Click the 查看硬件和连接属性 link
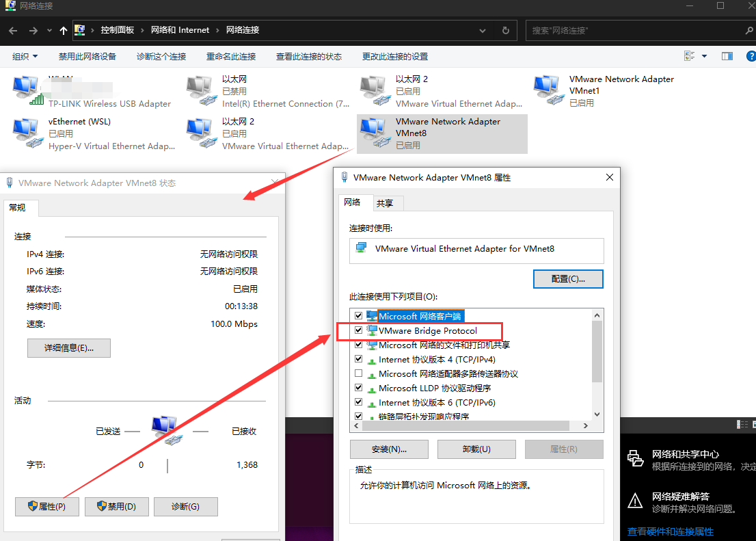Viewport: 756px width, 541px height. 670,531
